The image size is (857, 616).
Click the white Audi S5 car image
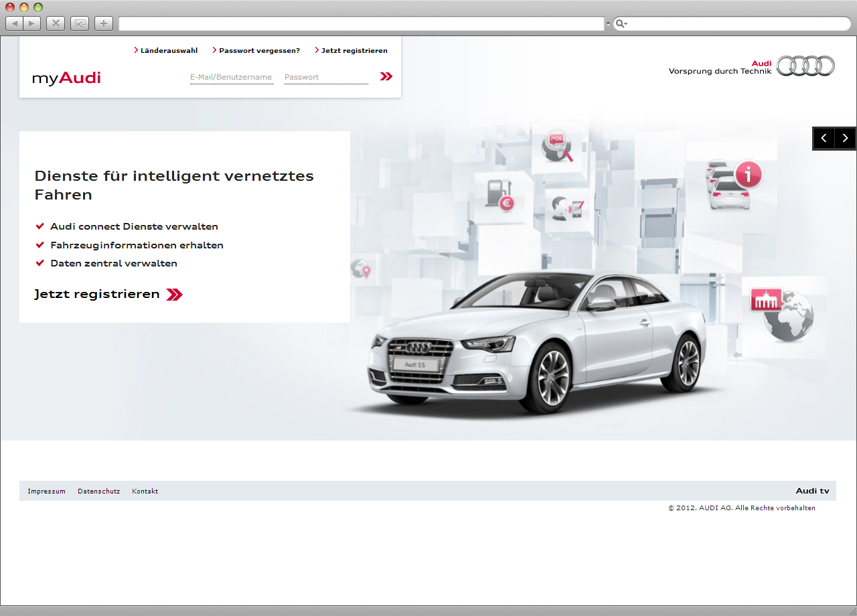click(538, 341)
